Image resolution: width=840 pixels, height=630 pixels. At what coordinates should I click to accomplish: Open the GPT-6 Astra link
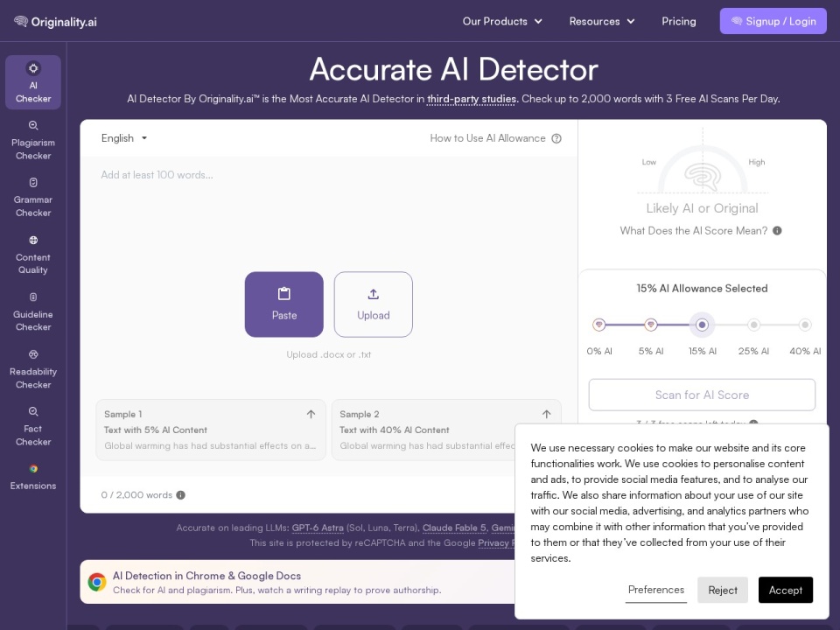pyautogui.click(x=318, y=528)
